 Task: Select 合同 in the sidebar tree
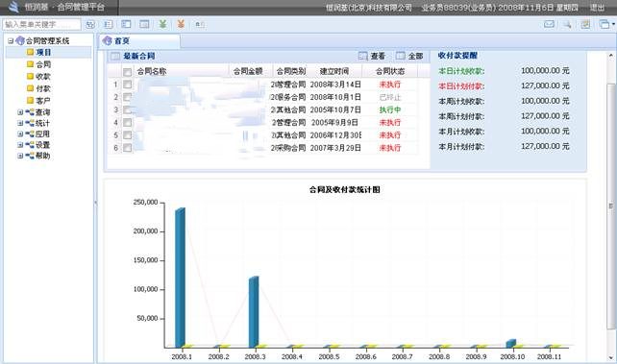(x=43, y=64)
